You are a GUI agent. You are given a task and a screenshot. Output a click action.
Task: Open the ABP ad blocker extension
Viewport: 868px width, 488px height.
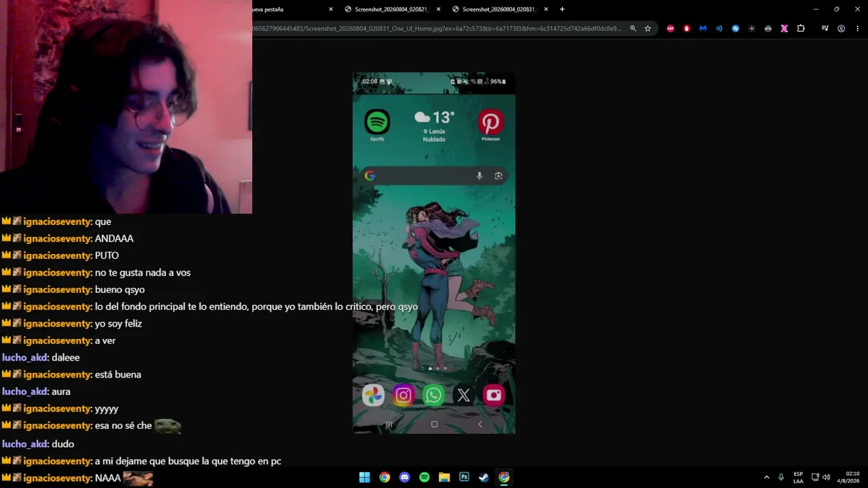point(671,28)
